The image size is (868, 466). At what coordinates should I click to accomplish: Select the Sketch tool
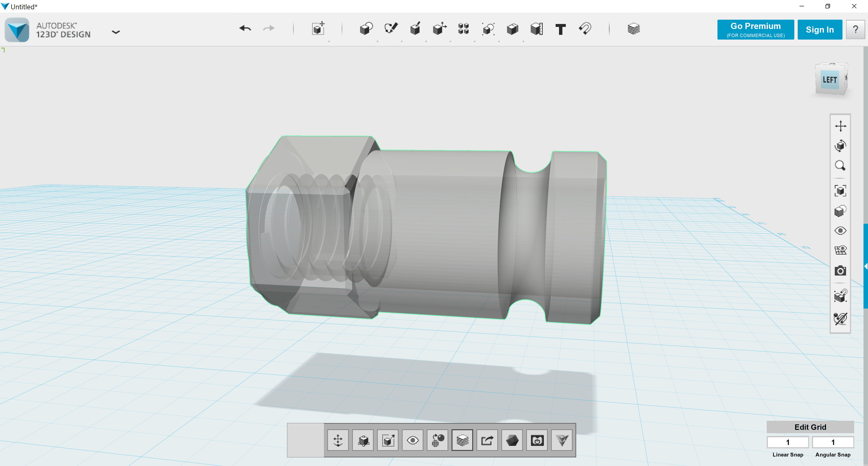[391, 29]
